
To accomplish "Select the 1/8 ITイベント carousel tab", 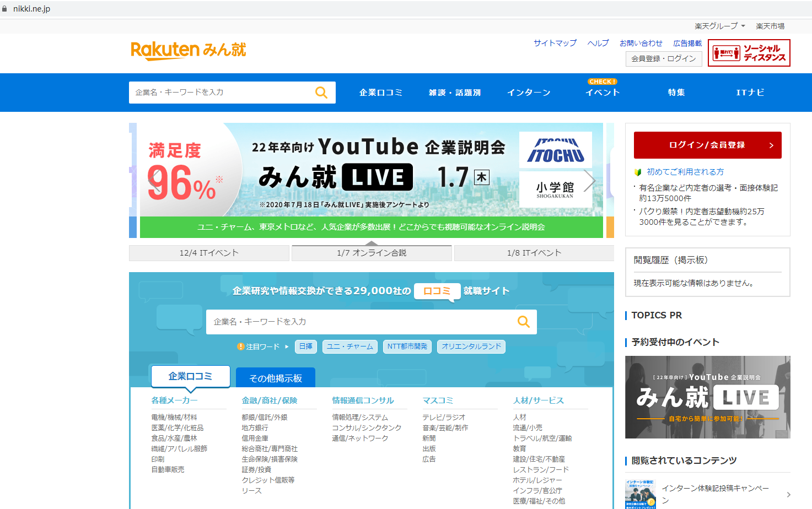I will pos(534,253).
